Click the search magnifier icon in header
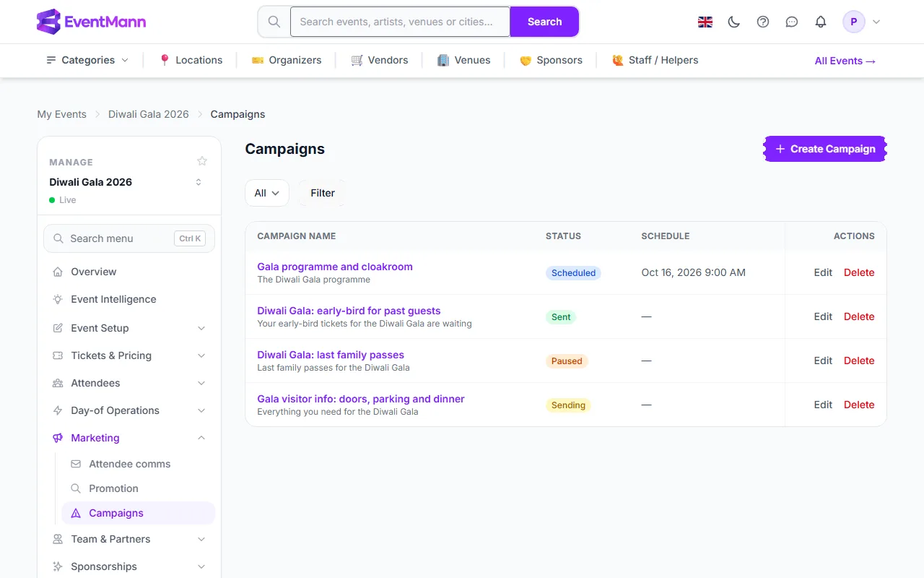The image size is (924, 578). point(274,22)
